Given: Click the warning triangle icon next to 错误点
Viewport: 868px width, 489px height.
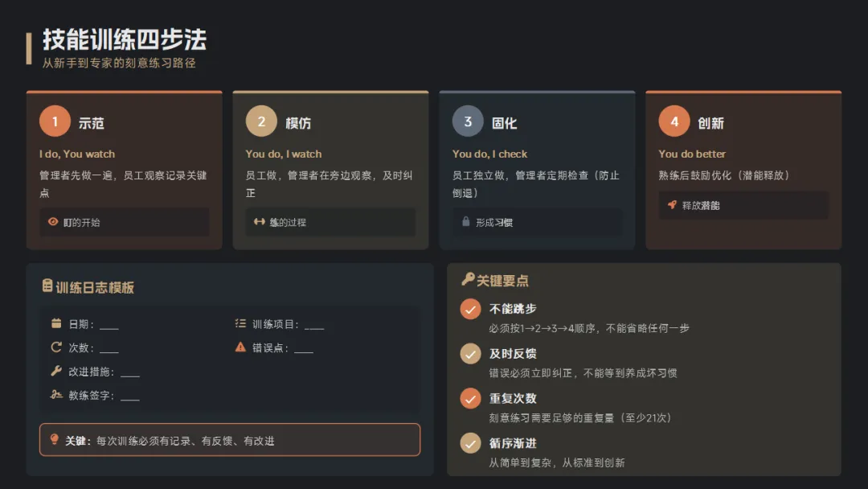Looking at the screenshot, I should pos(240,347).
